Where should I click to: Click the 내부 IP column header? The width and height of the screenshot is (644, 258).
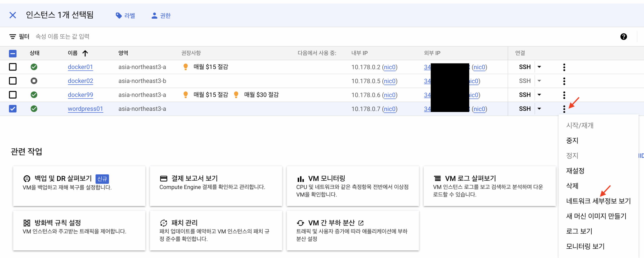pos(359,53)
